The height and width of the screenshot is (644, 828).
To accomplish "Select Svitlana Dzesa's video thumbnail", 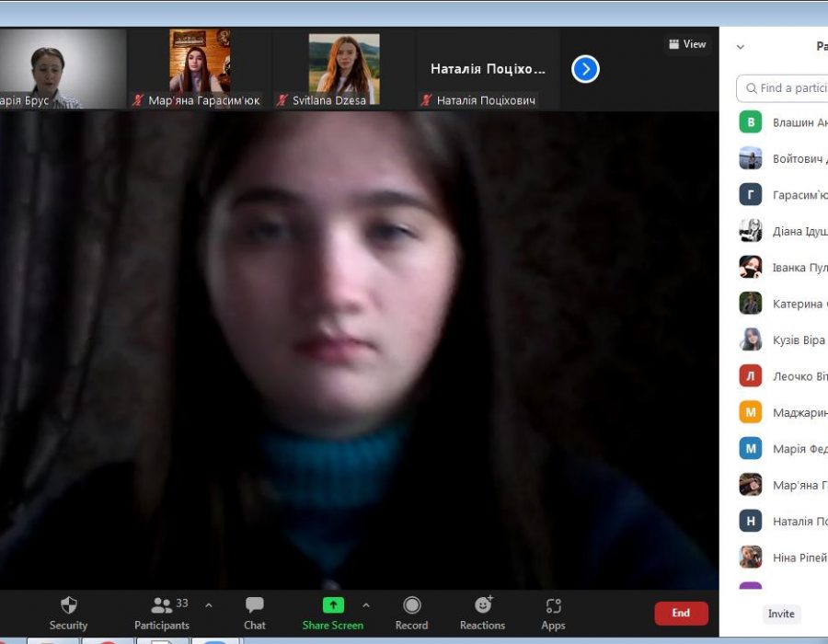I will coord(344,69).
